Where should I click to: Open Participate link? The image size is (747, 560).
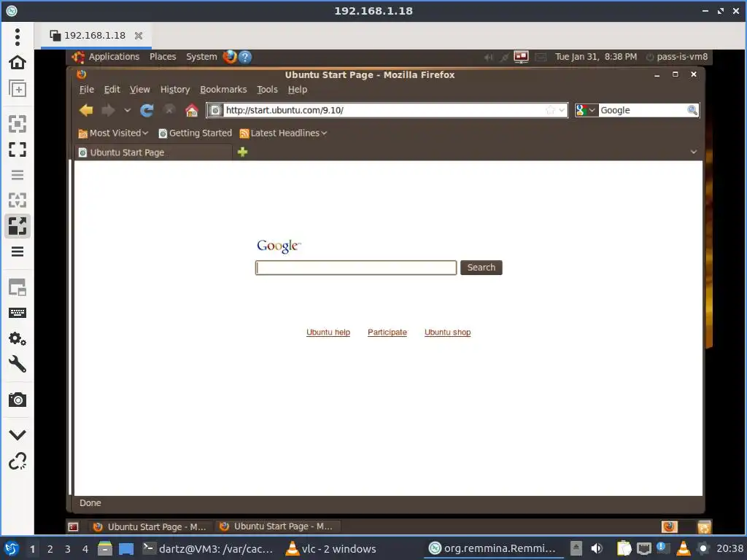coord(387,332)
